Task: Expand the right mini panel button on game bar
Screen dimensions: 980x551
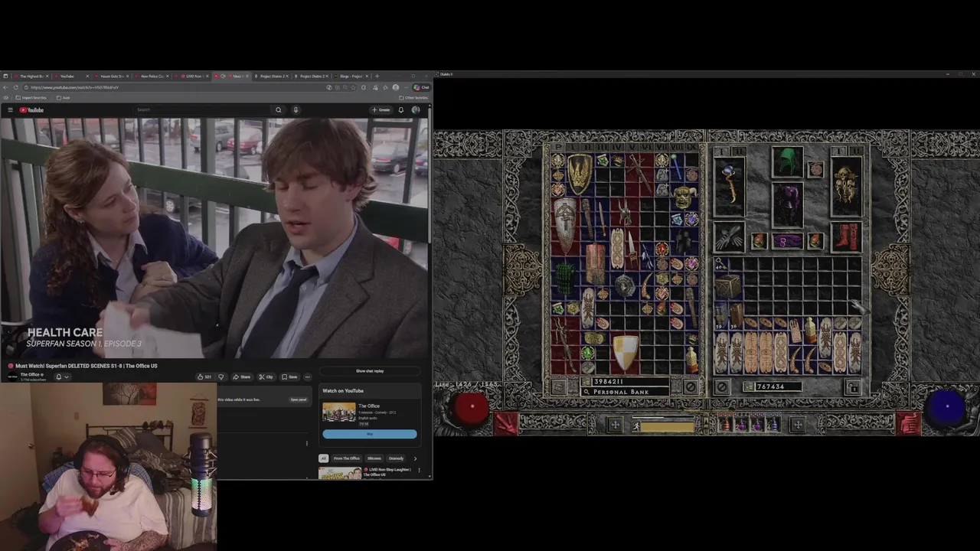Action: pyautogui.click(x=797, y=424)
